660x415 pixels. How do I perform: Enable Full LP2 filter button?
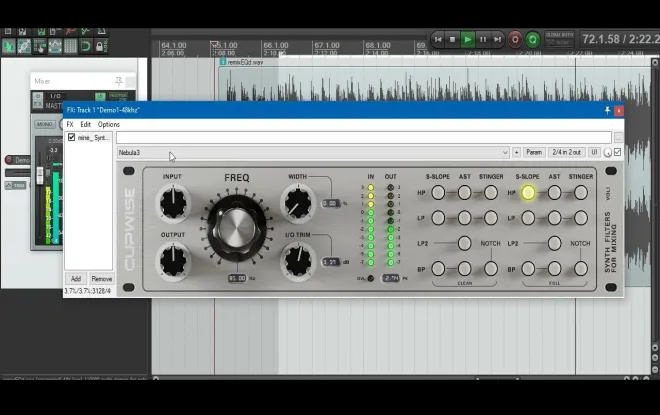click(554, 243)
